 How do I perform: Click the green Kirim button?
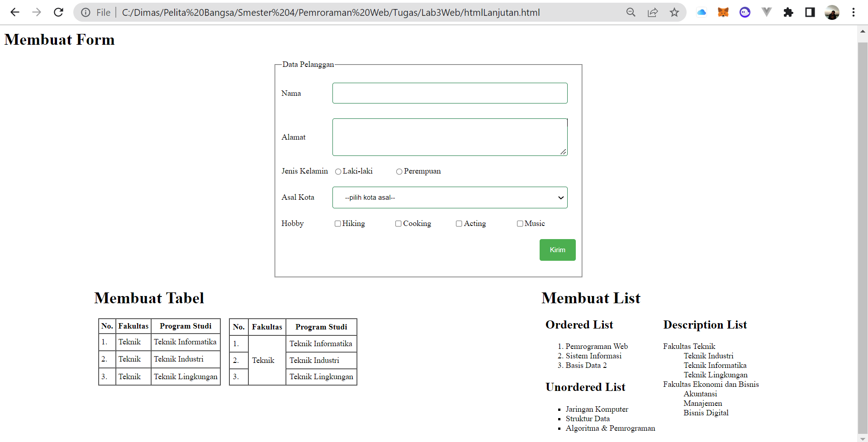[557, 250]
